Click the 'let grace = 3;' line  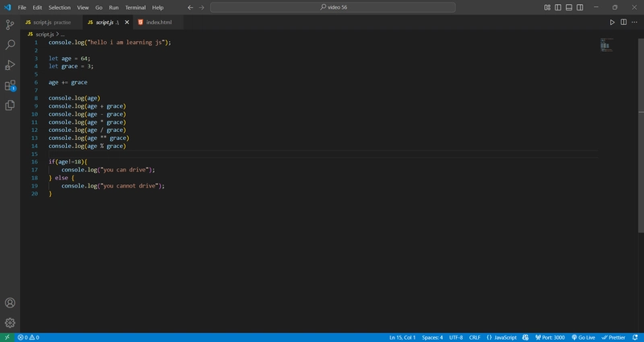point(71,66)
